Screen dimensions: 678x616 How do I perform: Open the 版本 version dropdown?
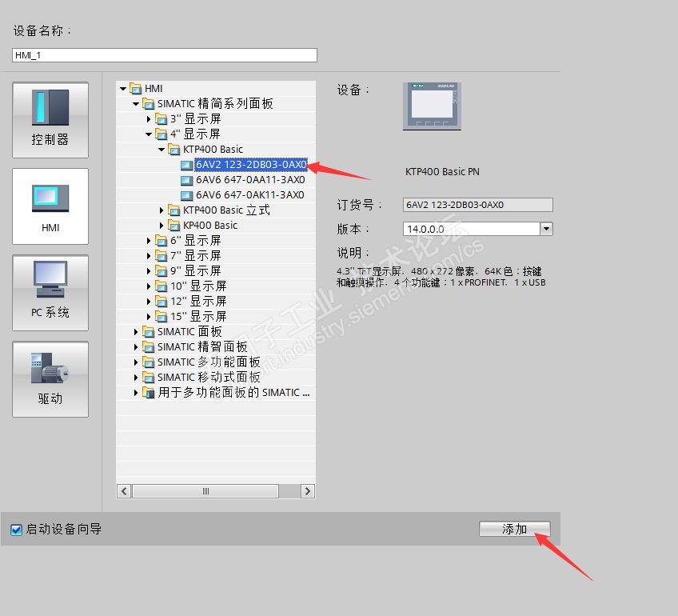coord(547,229)
